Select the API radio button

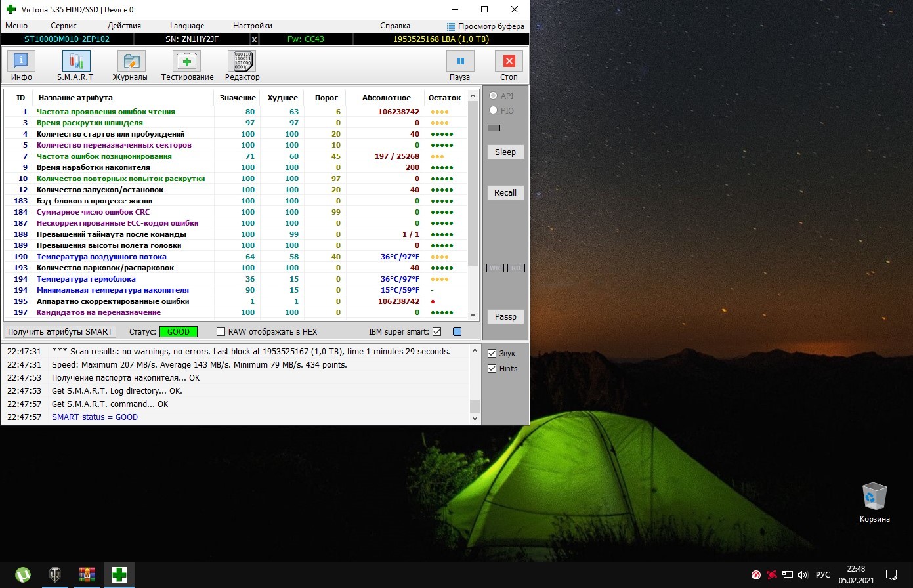click(x=493, y=96)
